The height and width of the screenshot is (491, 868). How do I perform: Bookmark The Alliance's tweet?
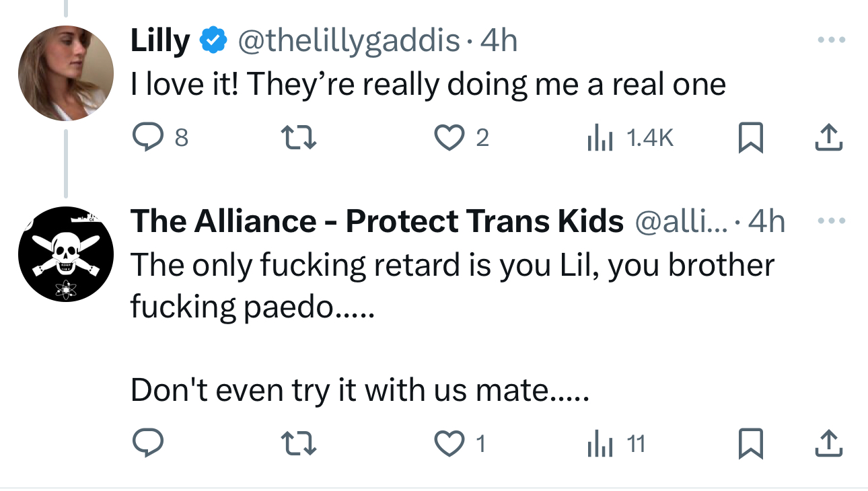749,445
